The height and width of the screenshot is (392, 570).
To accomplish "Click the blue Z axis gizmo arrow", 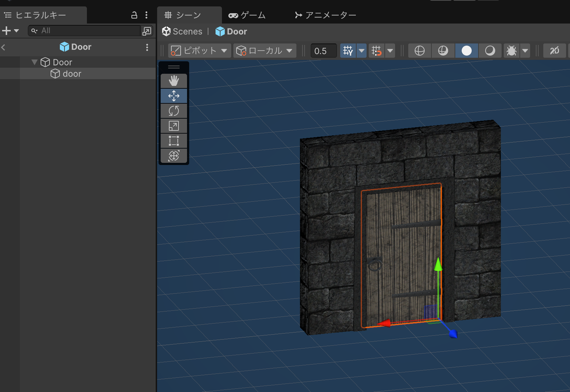I will 453,334.
